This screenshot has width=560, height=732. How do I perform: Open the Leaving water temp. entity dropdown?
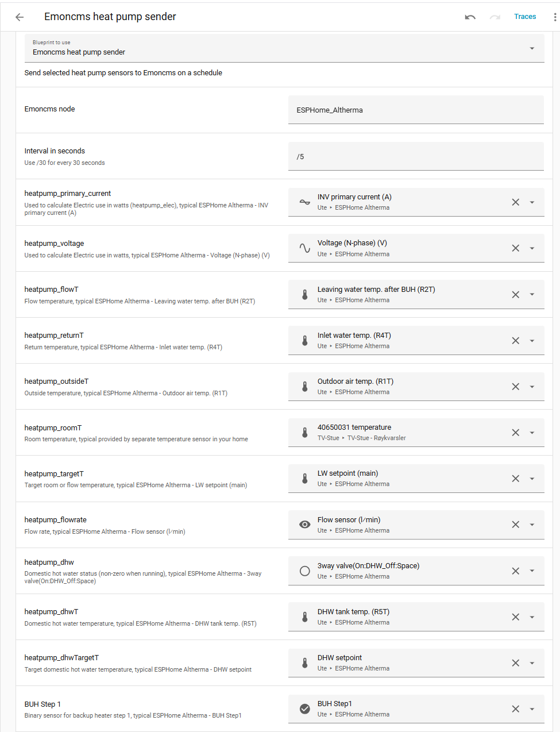(x=532, y=295)
